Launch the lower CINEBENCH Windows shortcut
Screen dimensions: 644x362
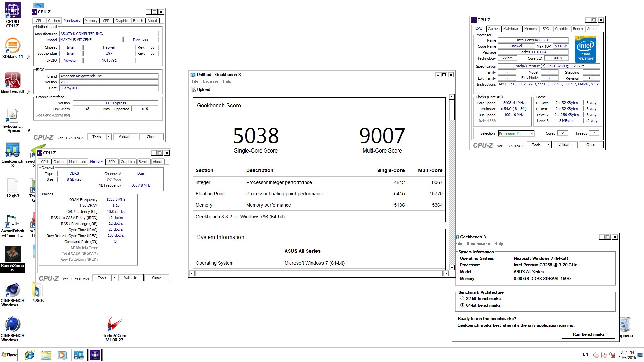(12, 329)
